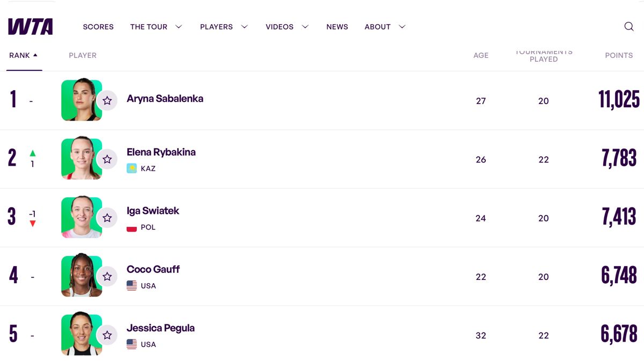Open Aryna Sabalenka's profile link
This screenshot has width=644, height=362.
165,99
